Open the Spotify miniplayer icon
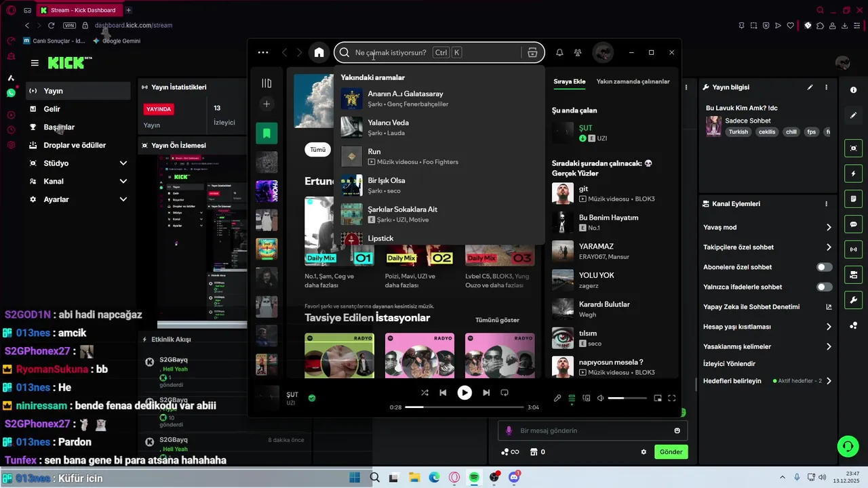The width and height of the screenshot is (868, 488). 657,399
